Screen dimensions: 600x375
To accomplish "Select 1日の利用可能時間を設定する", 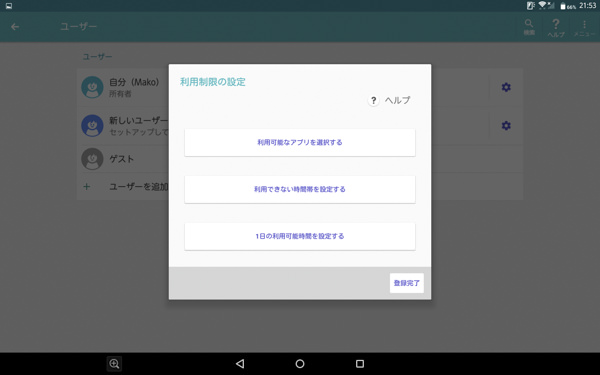I will click(x=300, y=236).
